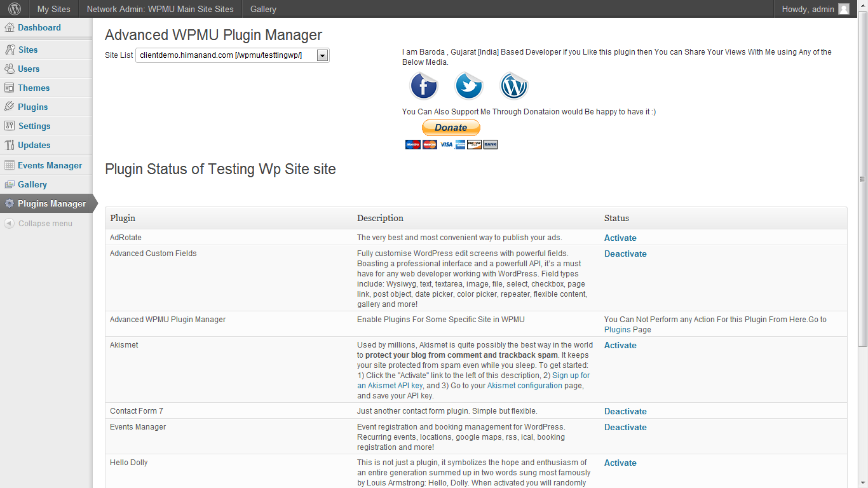Open the round WordPress profile icon

(x=514, y=86)
